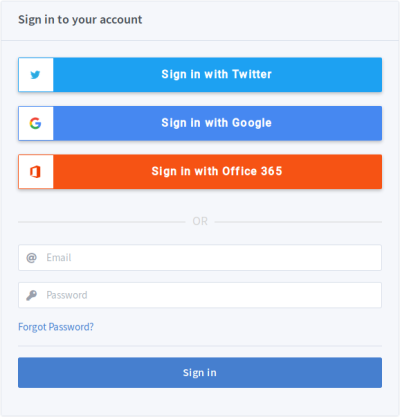Focus the Email input field

[200, 258]
